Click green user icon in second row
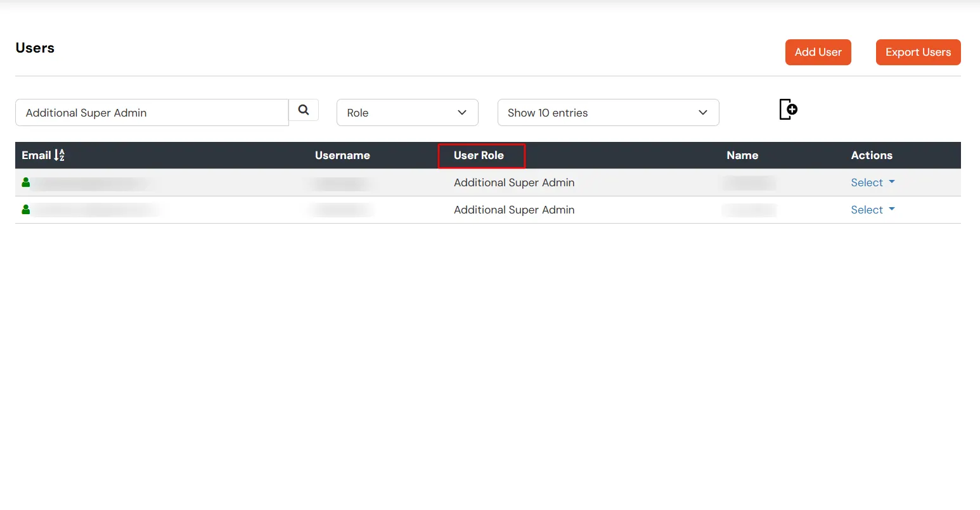The image size is (980, 510). (26, 210)
